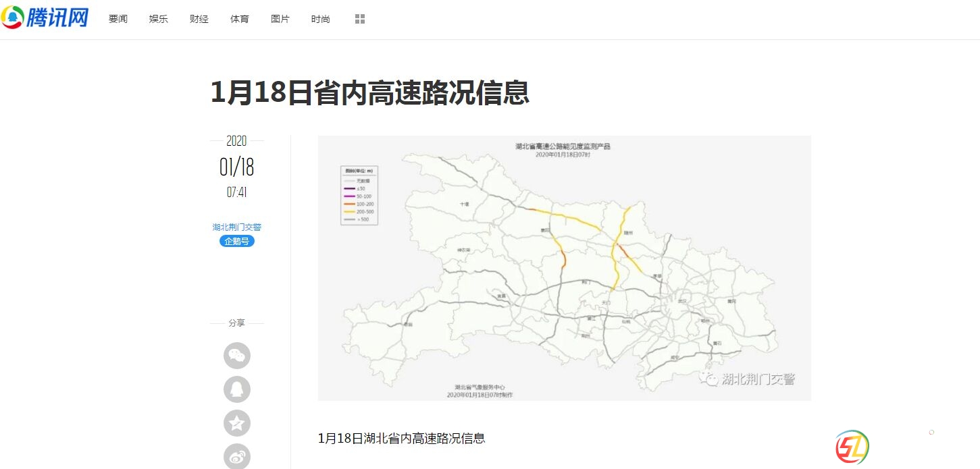Select 财经 in the top navigation
The height and width of the screenshot is (469, 980).
pos(199,20)
